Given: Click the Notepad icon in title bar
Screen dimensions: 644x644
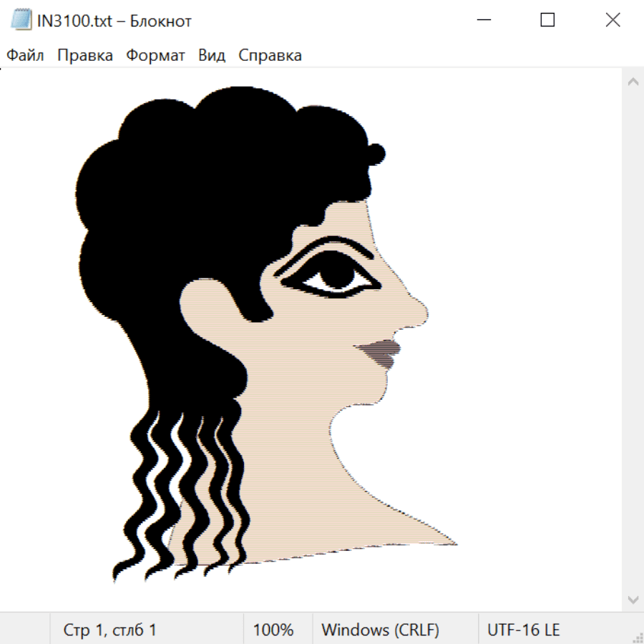Looking at the screenshot, I should [21, 21].
